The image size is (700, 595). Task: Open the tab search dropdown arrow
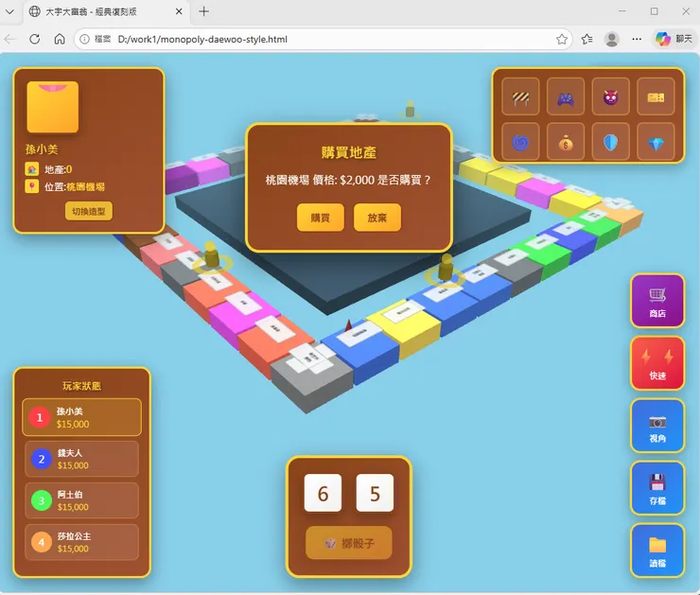point(9,11)
